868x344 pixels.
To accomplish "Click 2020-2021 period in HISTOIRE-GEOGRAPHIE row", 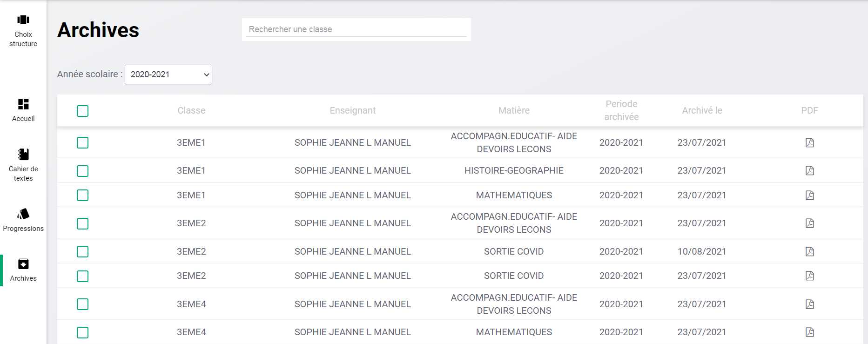I will [621, 170].
